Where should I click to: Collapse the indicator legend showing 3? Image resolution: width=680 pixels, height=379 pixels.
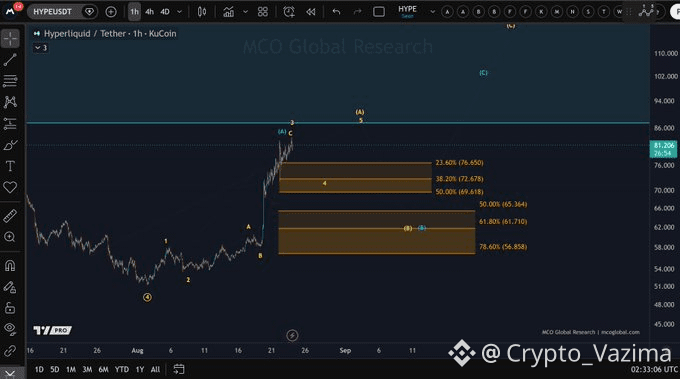(x=41, y=48)
